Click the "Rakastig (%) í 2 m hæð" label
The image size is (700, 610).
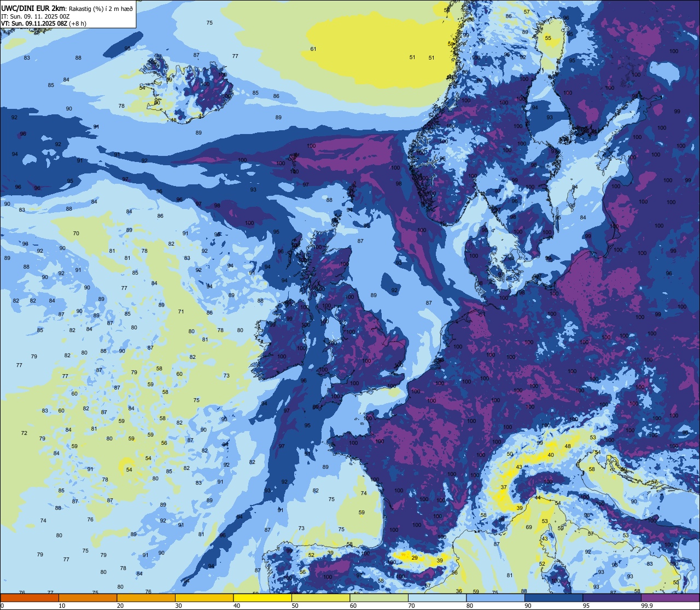(x=100, y=8)
